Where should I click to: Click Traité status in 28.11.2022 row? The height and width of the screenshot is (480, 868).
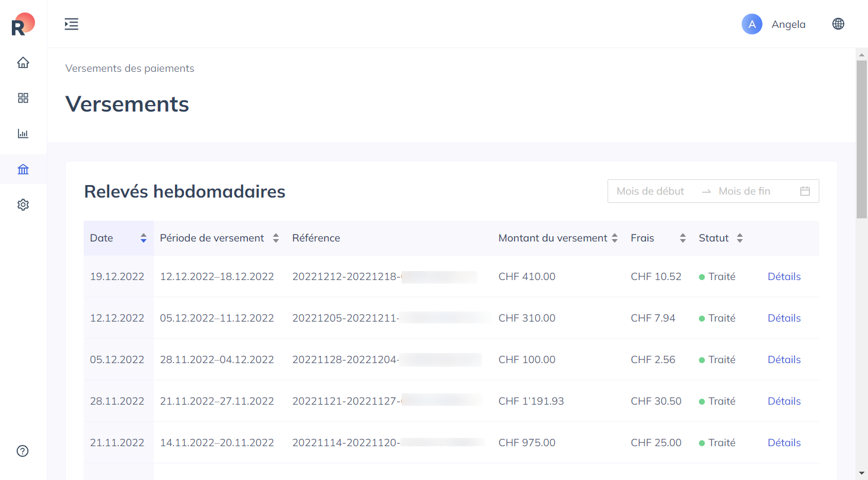click(x=717, y=401)
